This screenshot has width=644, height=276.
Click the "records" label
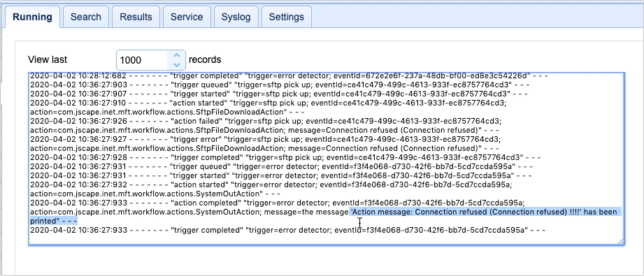point(205,59)
